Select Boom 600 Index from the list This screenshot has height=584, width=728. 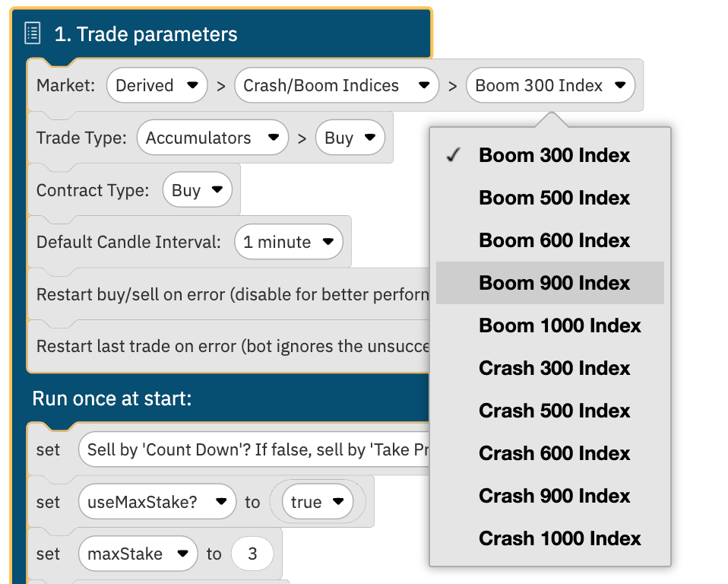550,240
